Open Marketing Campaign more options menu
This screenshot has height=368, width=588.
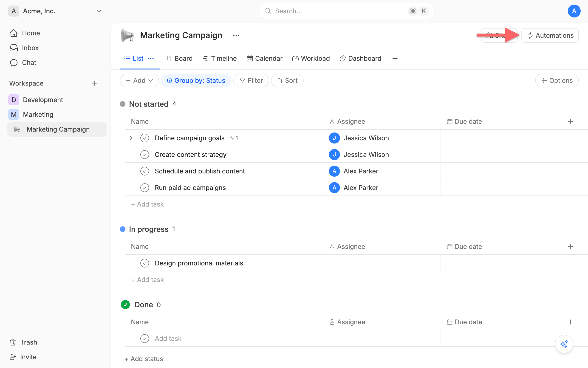(236, 35)
